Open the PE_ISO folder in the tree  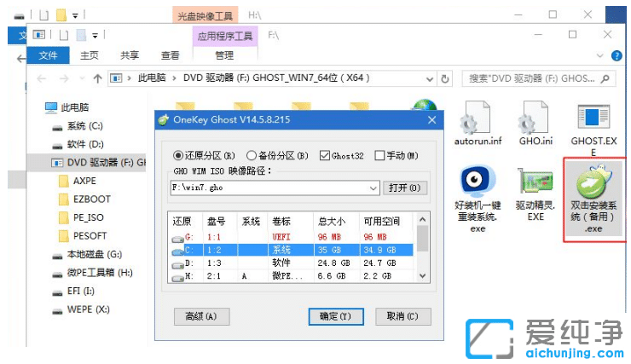coord(88,217)
